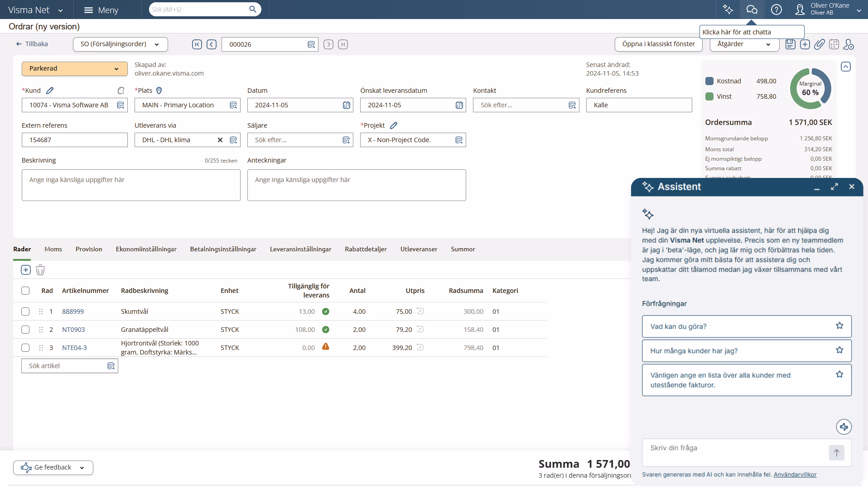Check the row for article NTE04-3

click(25, 348)
